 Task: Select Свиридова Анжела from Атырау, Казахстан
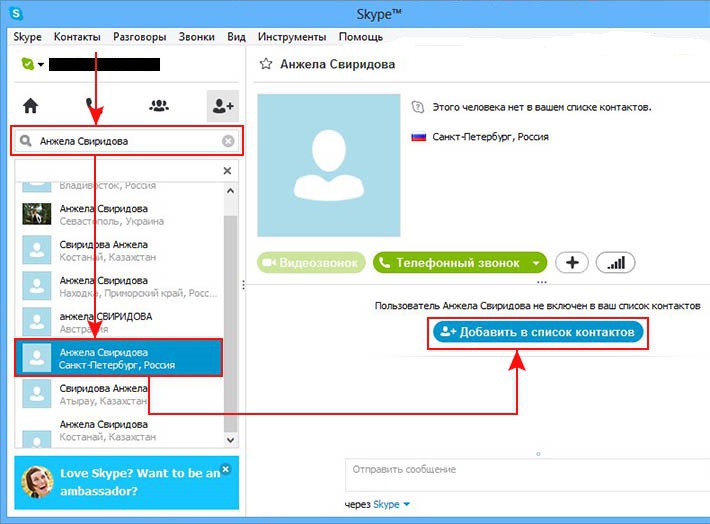[120, 394]
